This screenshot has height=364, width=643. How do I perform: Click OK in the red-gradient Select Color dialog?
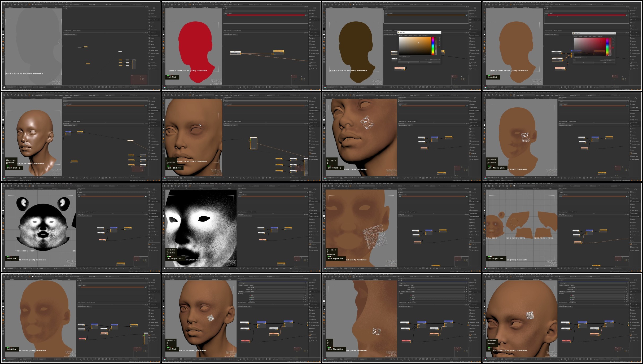click(583, 63)
